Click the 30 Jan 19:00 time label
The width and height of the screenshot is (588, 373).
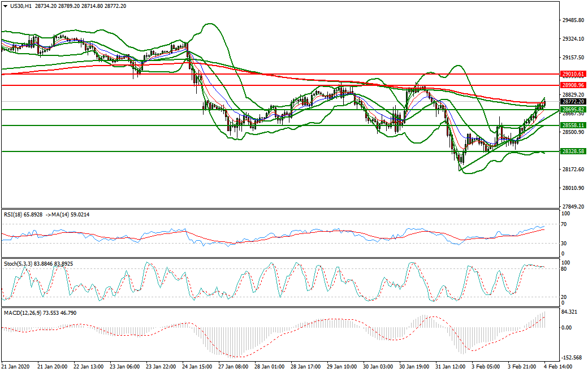[414, 367]
